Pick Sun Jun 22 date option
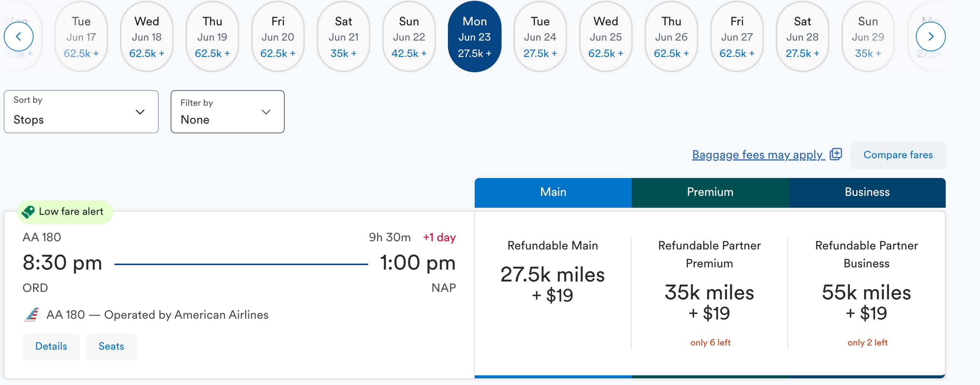The image size is (980, 385). (409, 37)
